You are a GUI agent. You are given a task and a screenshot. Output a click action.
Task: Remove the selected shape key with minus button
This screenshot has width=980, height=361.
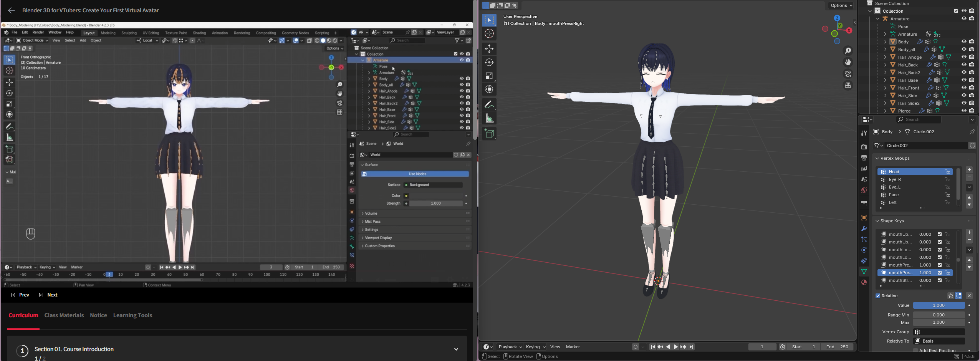(969, 240)
